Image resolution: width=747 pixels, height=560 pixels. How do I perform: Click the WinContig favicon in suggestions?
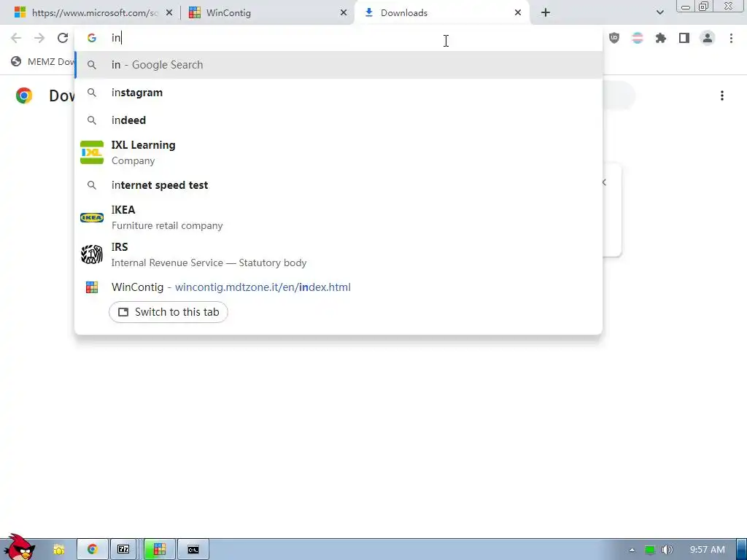[92, 287]
